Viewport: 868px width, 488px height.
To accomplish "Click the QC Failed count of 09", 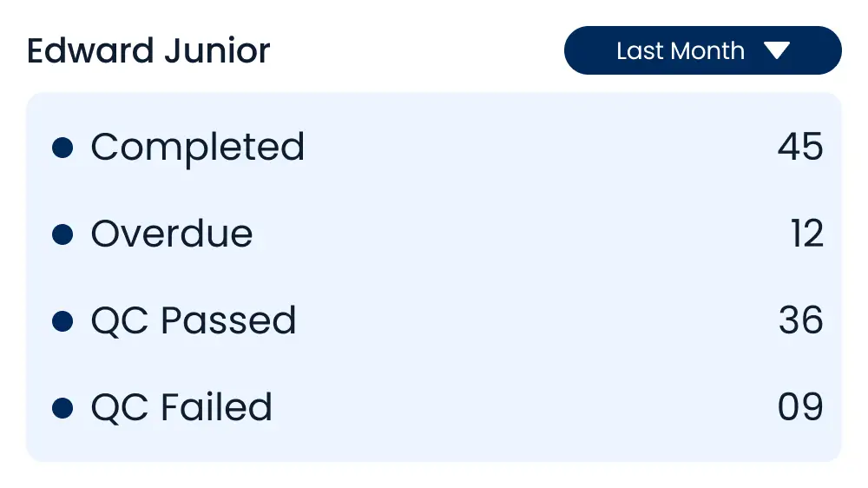I will coord(800,408).
